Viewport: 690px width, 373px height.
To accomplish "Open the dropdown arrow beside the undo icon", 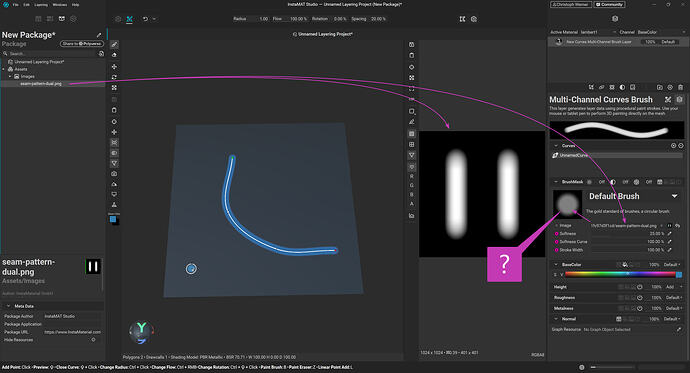I will coord(154,19).
